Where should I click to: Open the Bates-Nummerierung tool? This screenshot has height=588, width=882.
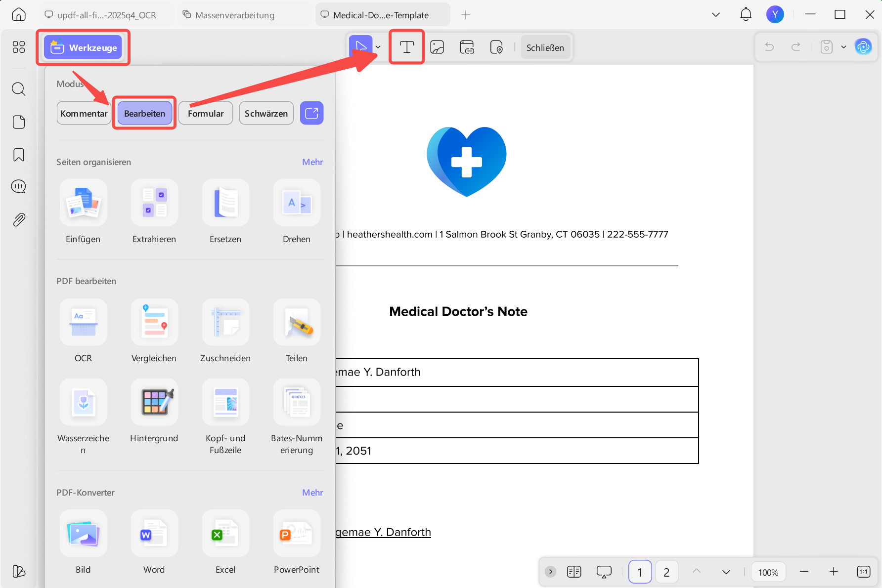pos(297,417)
